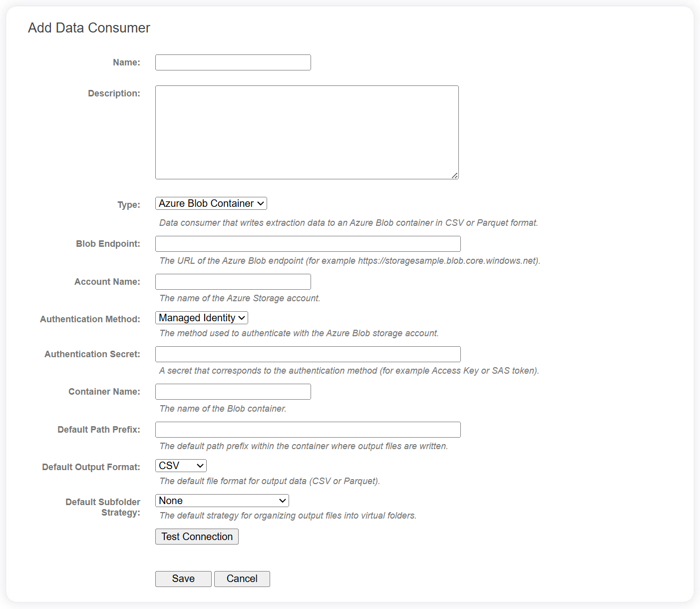Click the Blob Endpoint input field
Image resolution: width=700 pixels, height=609 pixels.
point(308,244)
